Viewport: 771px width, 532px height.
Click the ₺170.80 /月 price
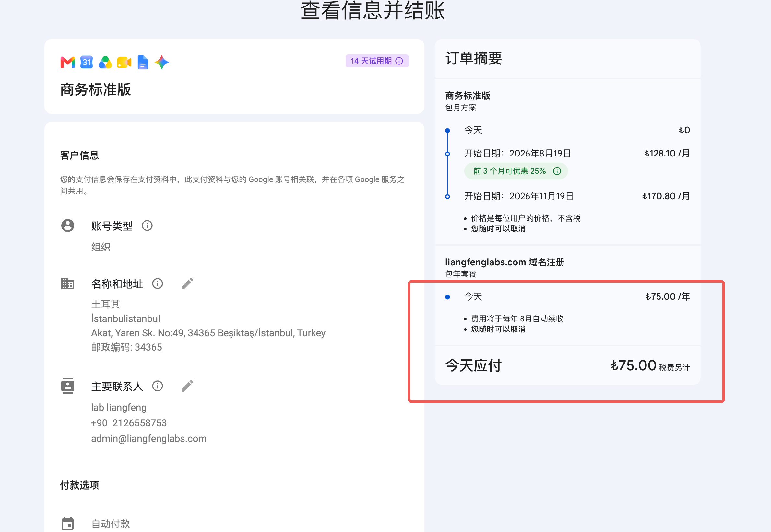pyautogui.click(x=666, y=196)
